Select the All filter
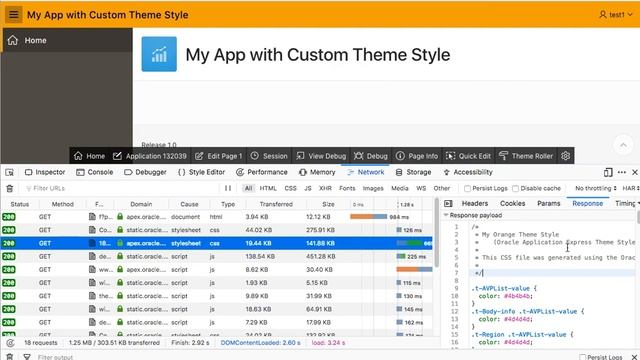The width and height of the screenshot is (640, 360). [x=248, y=188]
